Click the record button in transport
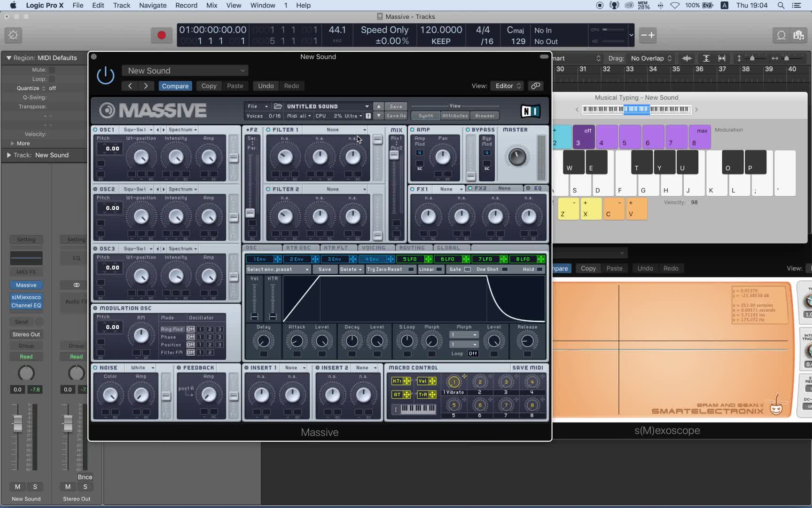The image size is (812, 508). tap(161, 35)
